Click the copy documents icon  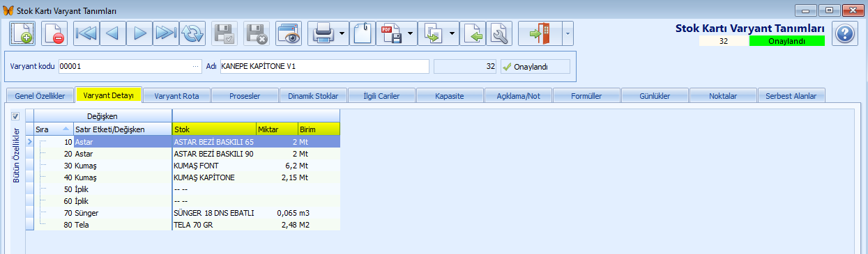pos(433,33)
